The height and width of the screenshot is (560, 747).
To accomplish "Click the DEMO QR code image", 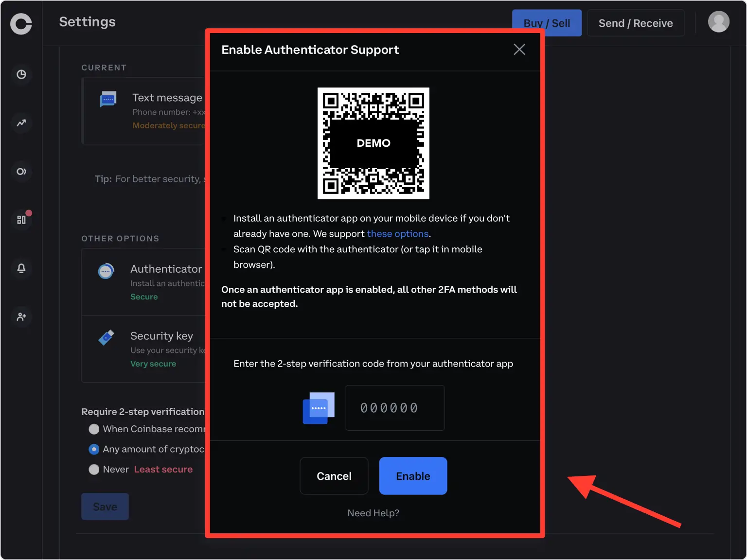I will coord(373,143).
